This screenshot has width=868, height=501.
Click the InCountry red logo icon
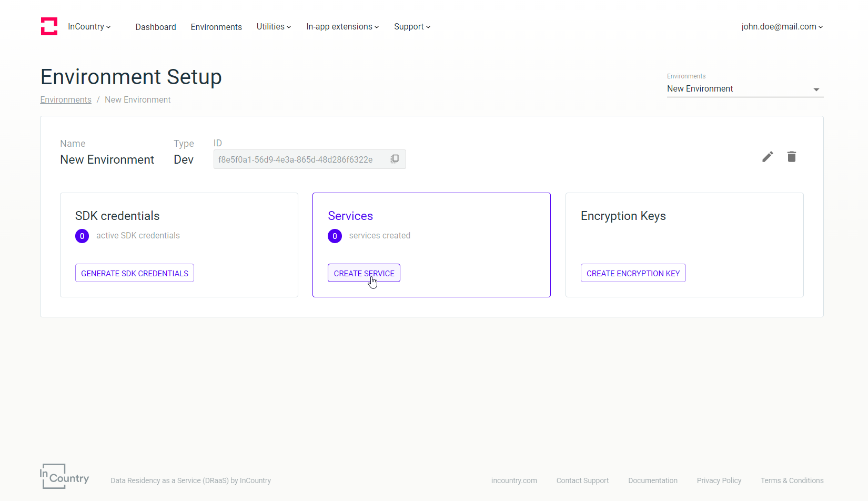[x=49, y=26]
